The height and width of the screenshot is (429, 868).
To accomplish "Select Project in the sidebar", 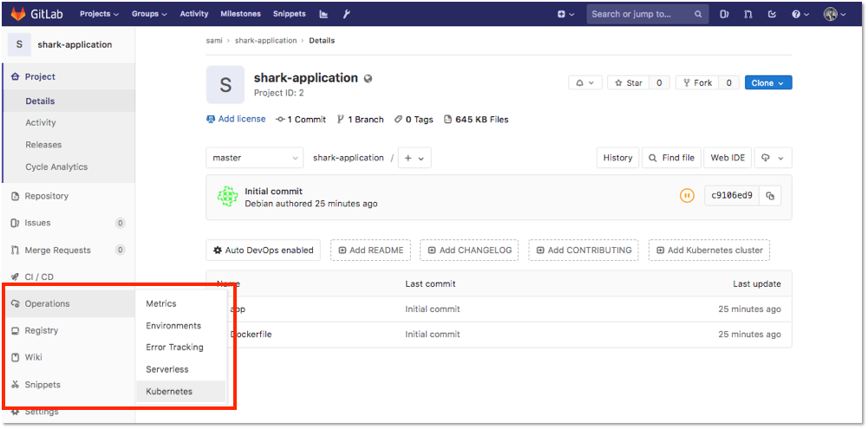I will coord(69,76).
